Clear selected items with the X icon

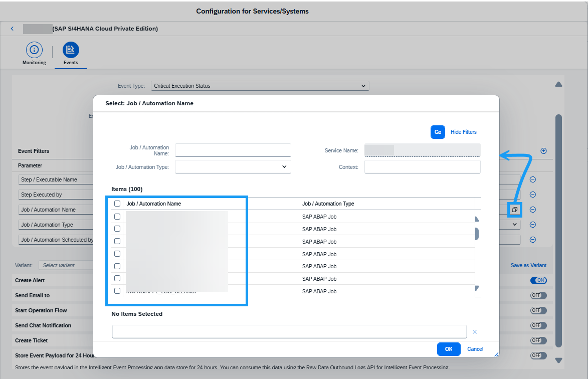pos(475,332)
